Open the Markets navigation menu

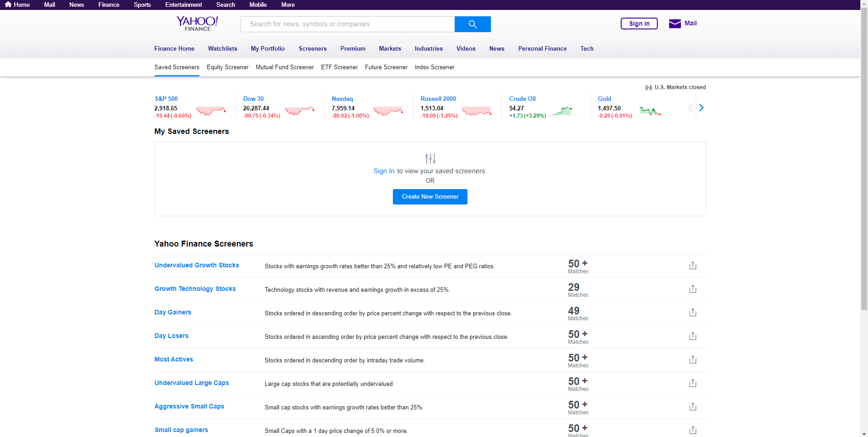coord(390,48)
